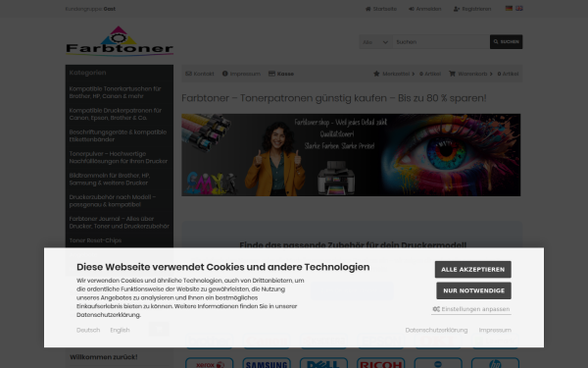Open Kontakt in the navigation bar
588x368 pixels.
[200, 74]
